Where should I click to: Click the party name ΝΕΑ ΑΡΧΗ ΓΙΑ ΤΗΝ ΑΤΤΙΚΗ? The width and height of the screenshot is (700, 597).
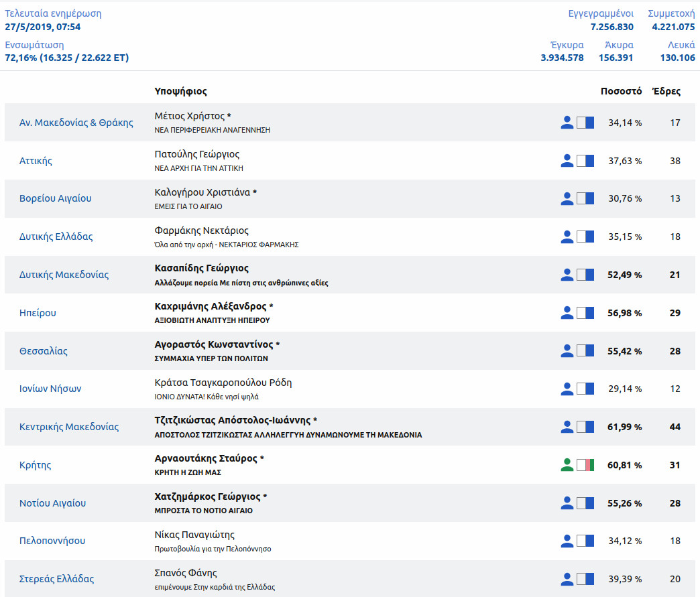[x=198, y=168]
